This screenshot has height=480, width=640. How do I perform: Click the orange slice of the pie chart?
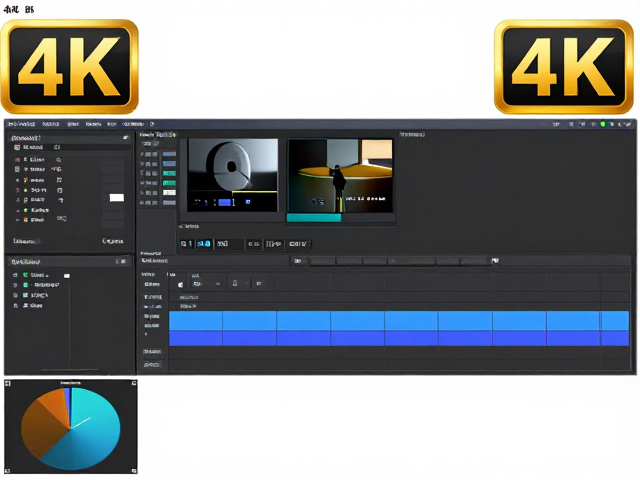(57, 404)
